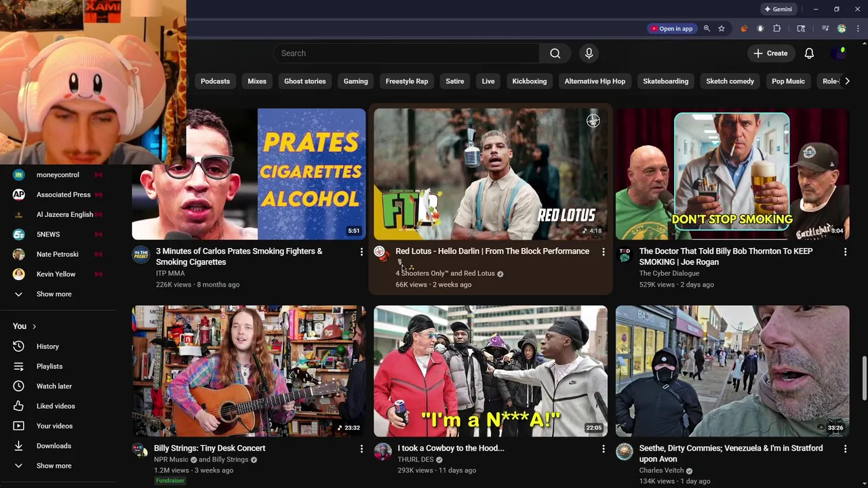Open options menu for Red Lotus video
This screenshot has height=488, width=868.
point(603,251)
